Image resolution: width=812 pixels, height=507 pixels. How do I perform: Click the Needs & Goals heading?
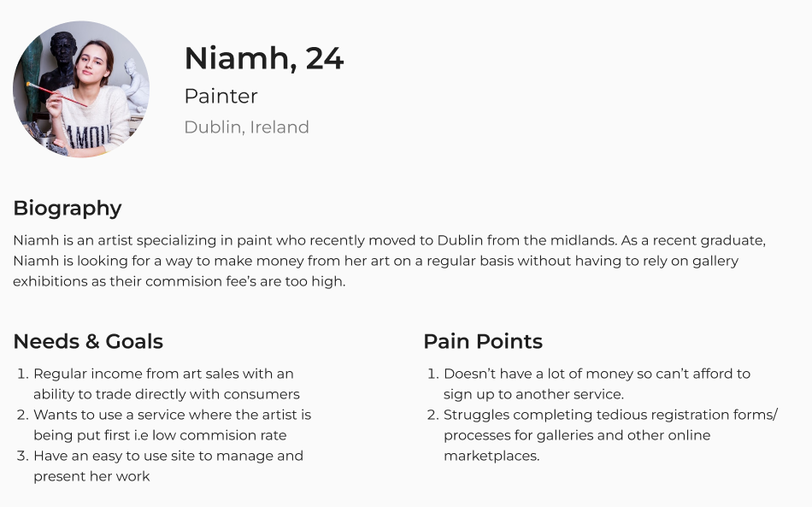tap(88, 341)
